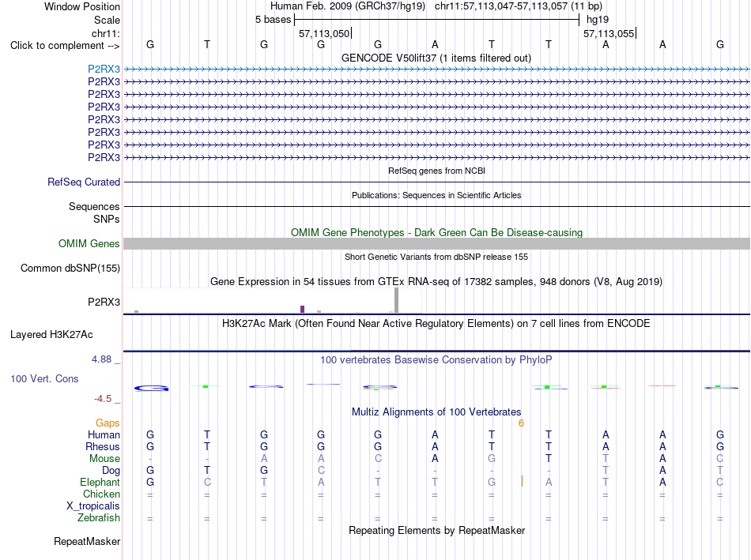Click the Sequences track horizontal line
The image size is (751, 560).
coord(436,206)
